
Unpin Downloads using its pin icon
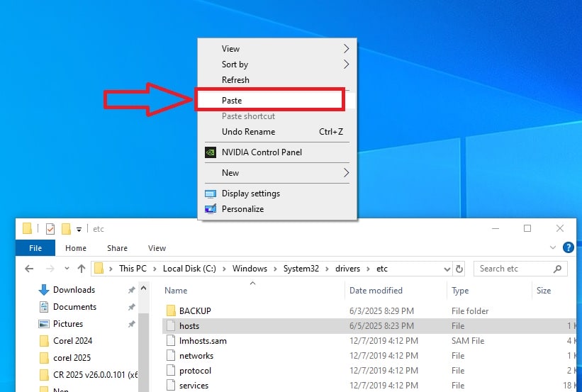click(131, 290)
